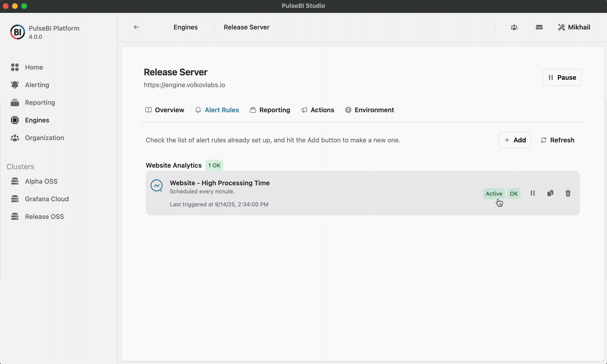Viewport: 607px width, 364px height.
Task: Click the Organization people icon
Action: [x=15, y=138]
